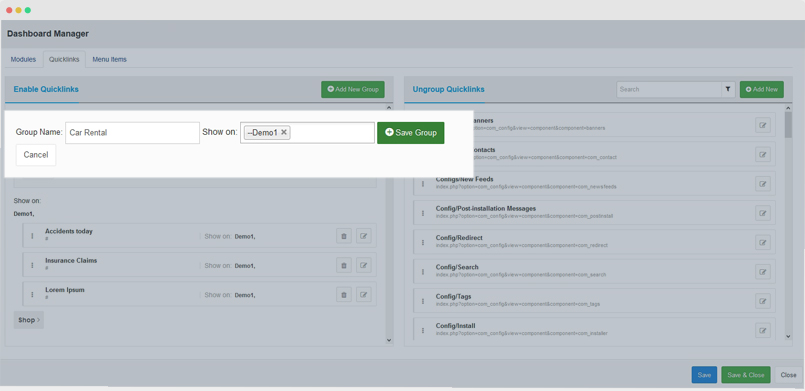Select the Insurance Claims title text

pyautogui.click(x=71, y=261)
